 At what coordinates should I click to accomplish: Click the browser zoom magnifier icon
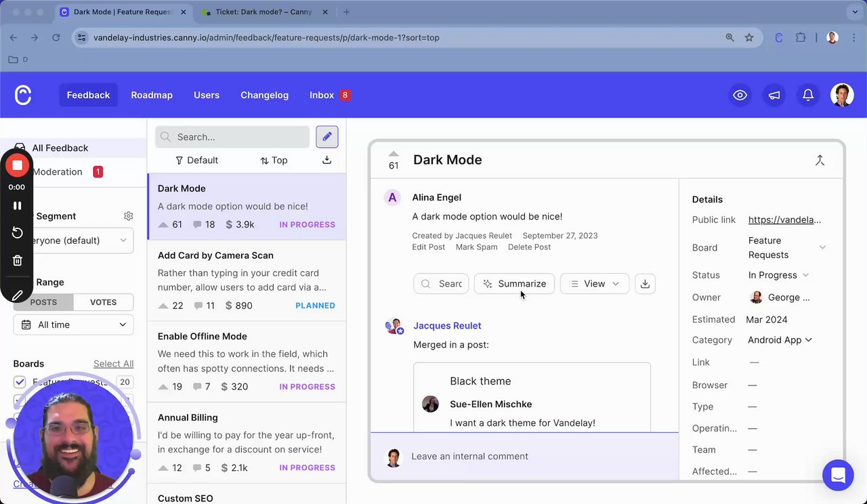[729, 37]
